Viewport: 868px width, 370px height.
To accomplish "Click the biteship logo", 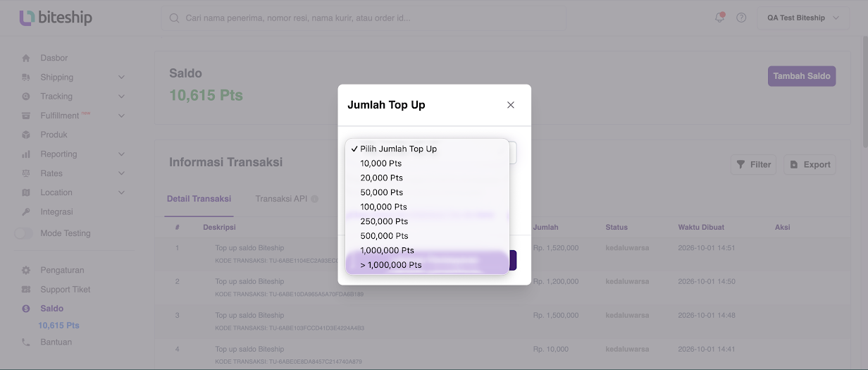I will [56, 18].
